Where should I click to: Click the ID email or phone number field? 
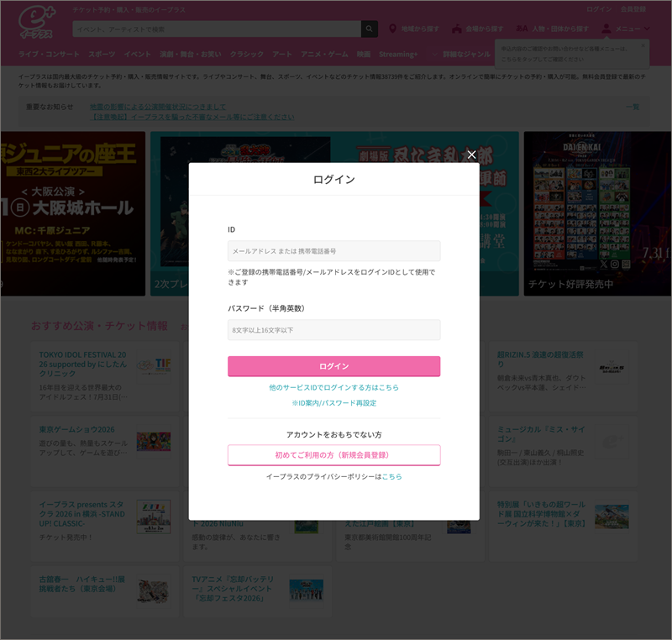333,251
